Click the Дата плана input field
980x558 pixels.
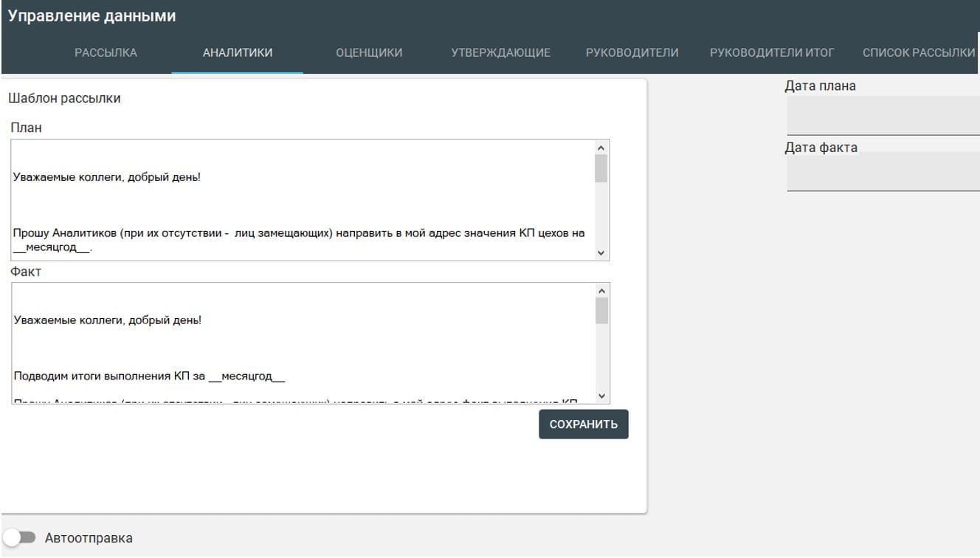883,116
